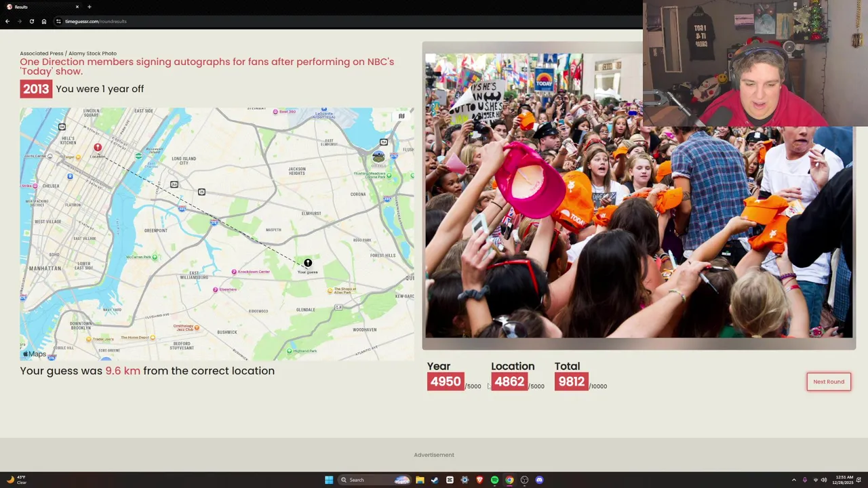Screen dimensions: 868x488
Task: Click the year score 4950
Action: pos(446,382)
